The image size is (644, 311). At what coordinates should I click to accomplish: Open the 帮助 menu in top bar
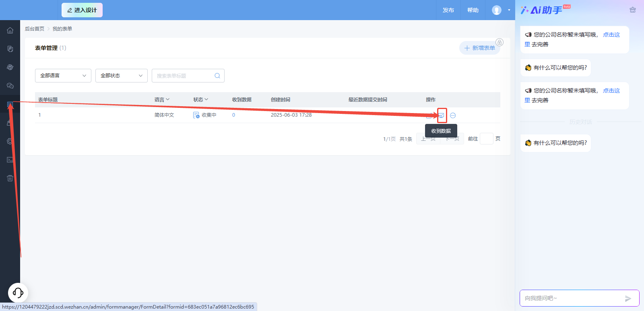(473, 10)
